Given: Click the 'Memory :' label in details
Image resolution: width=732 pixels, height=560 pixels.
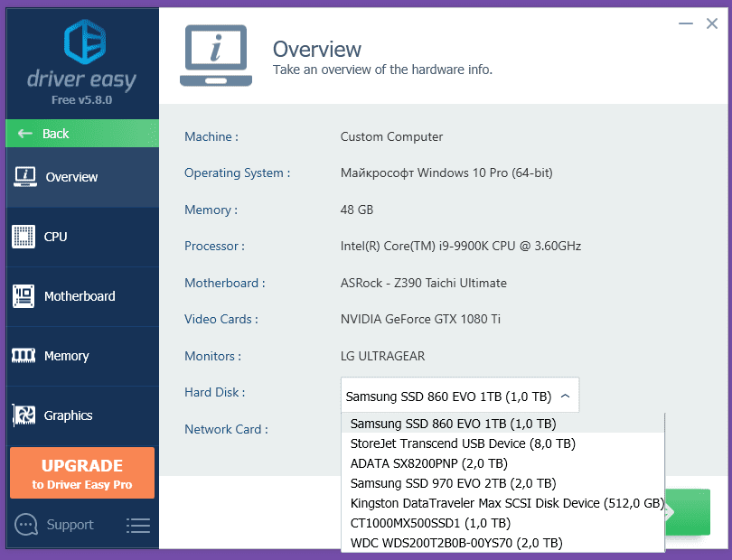Looking at the screenshot, I should click(x=211, y=210).
